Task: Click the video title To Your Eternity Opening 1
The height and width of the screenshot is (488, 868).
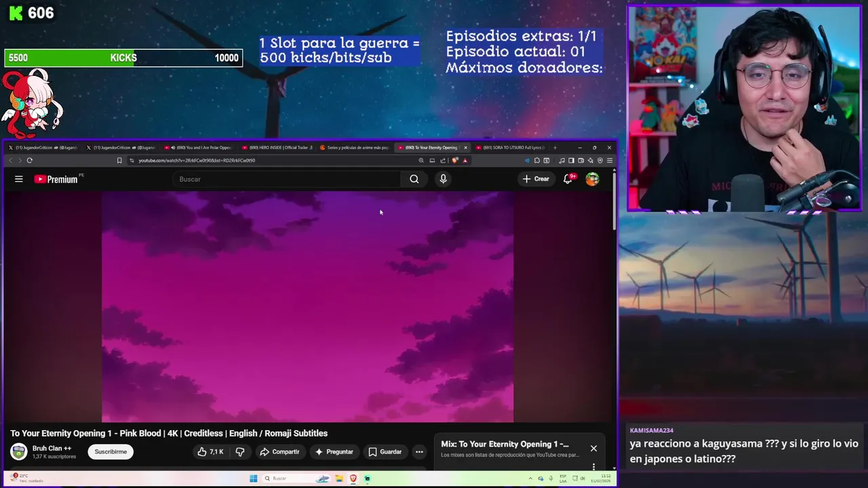Action: tap(169, 433)
